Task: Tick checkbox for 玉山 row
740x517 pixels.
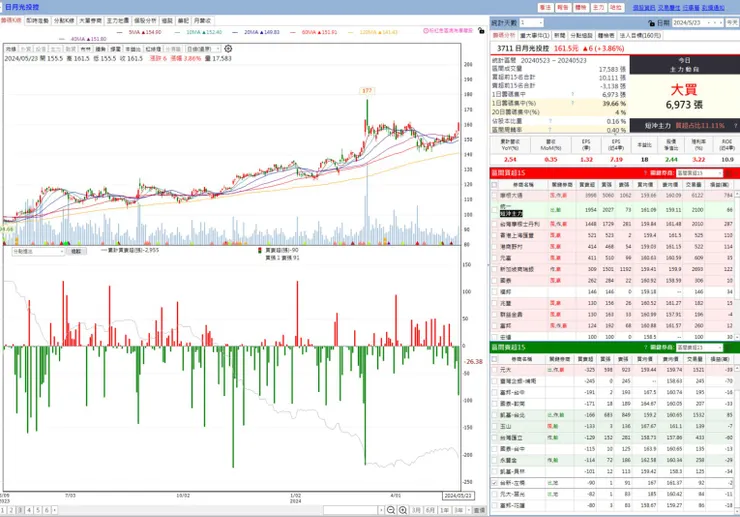Action: point(494,426)
